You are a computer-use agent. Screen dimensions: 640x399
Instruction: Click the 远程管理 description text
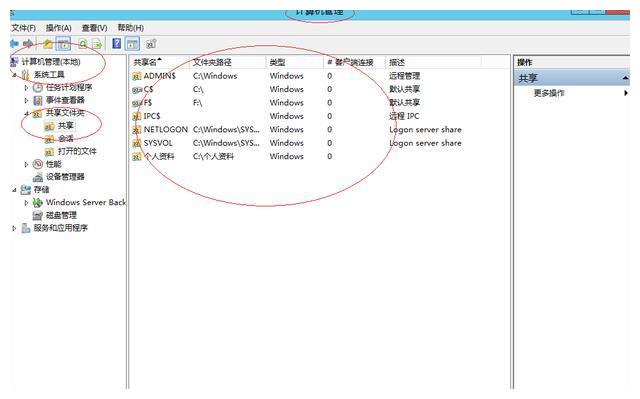tap(404, 76)
